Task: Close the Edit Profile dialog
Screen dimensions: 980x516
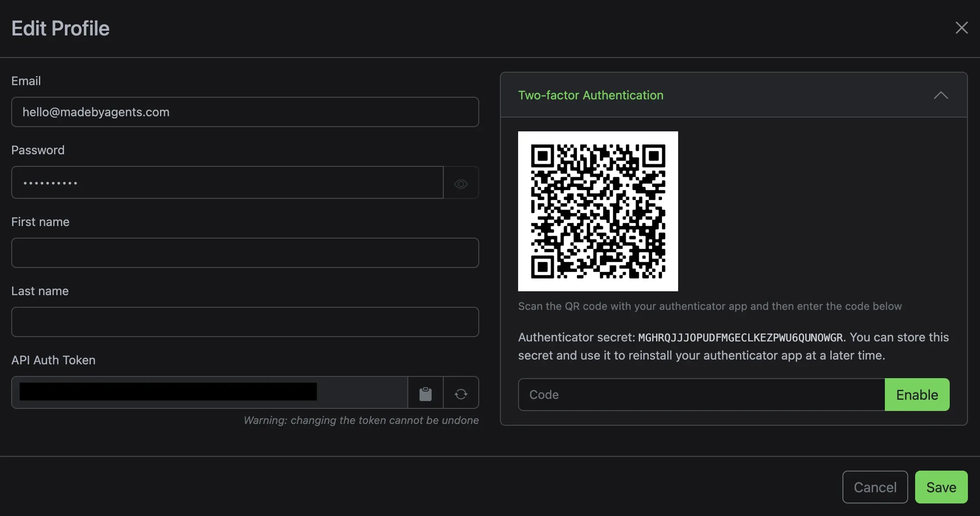Action: coord(961,28)
